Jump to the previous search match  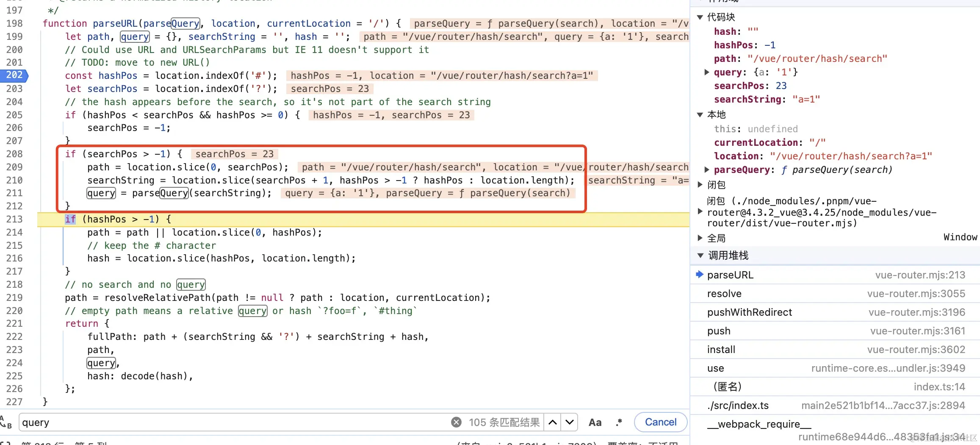[x=553, y=422]
